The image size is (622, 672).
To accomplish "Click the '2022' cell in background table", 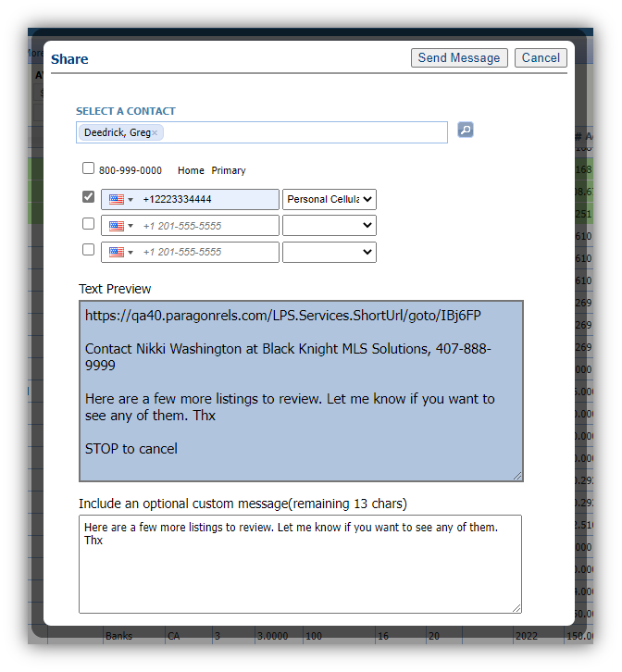I will click(527, 636).
